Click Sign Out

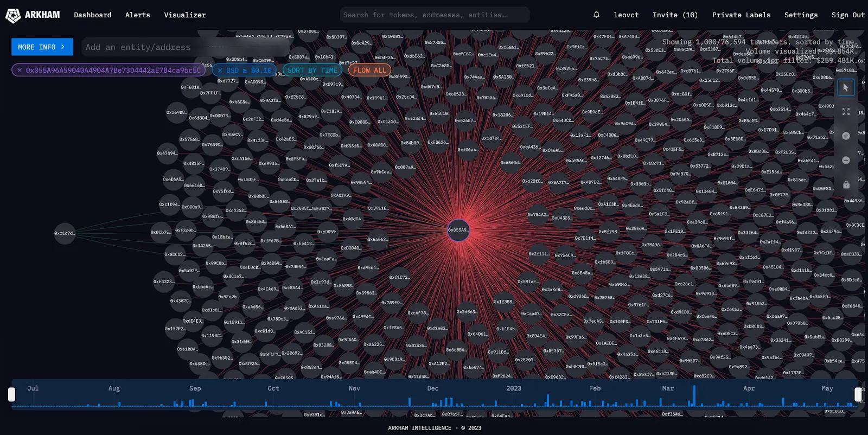pos(848,15)
